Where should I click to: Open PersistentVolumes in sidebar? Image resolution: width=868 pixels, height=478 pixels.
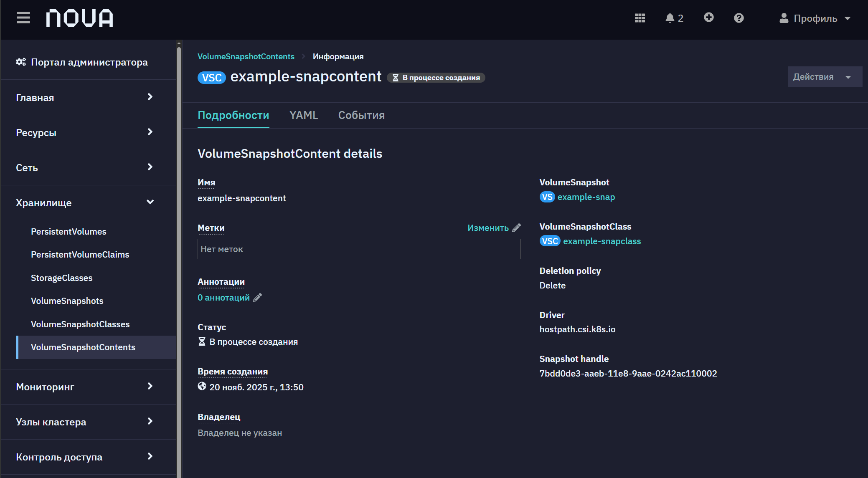coord(69,231)
